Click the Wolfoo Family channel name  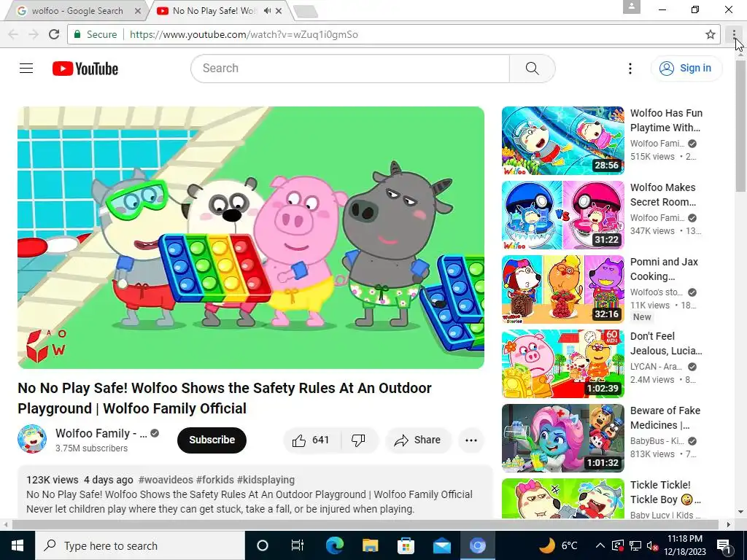point(101,433)
